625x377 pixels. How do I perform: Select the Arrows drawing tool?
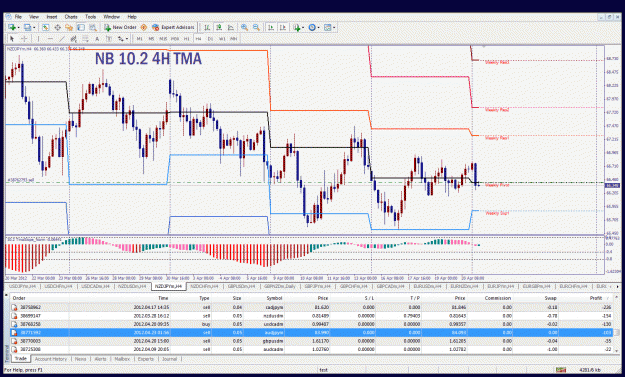click(x=120, y=39)
